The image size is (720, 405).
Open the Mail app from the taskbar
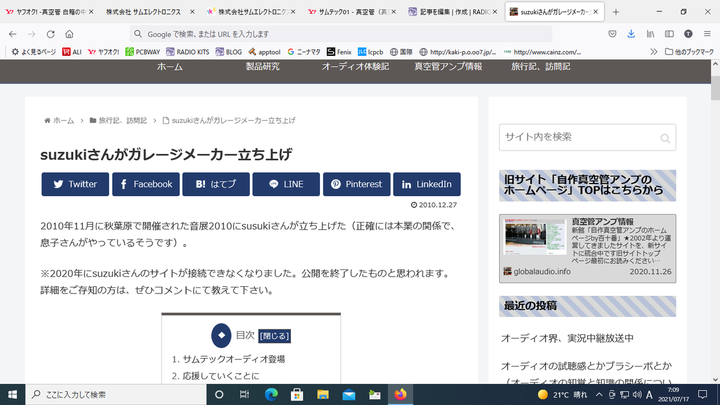point(349,394)
